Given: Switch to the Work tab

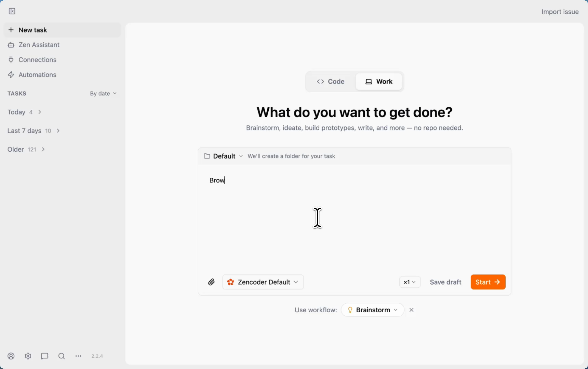Looking at the screenshot, I should [379, 82].
